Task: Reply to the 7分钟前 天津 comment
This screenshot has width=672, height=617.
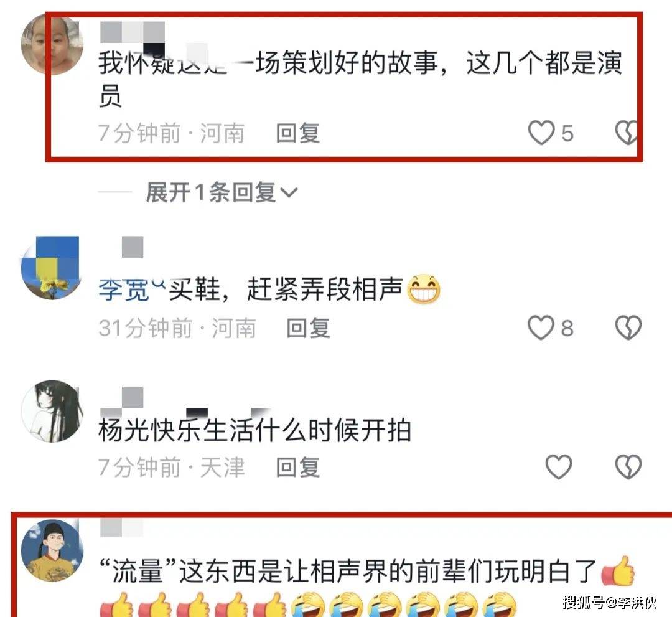Action: pyautogui.click(x=298, y=467)
